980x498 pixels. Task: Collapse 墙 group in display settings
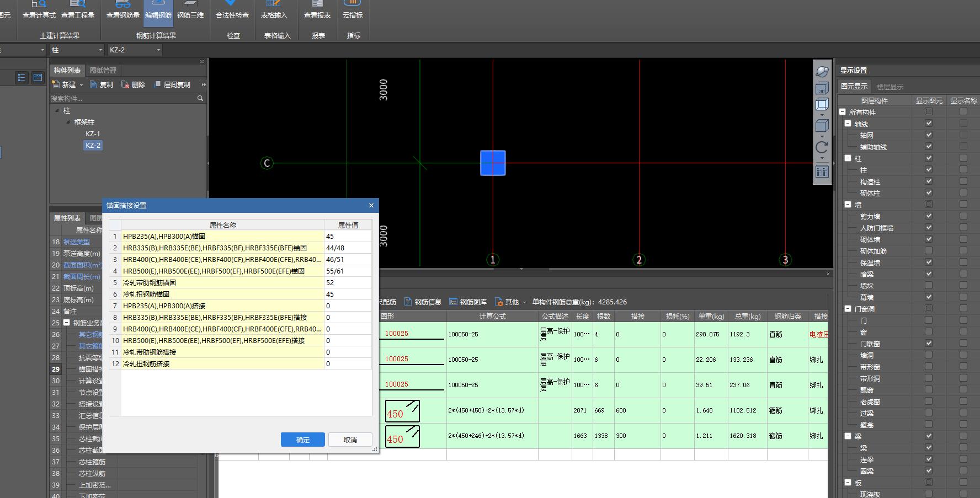pyautogui.click(x=848, y=204)
